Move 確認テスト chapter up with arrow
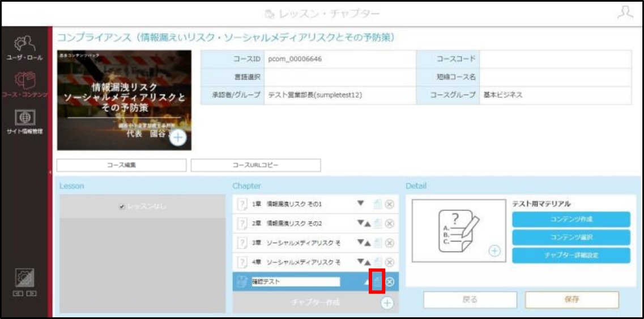 pos(367,282)
